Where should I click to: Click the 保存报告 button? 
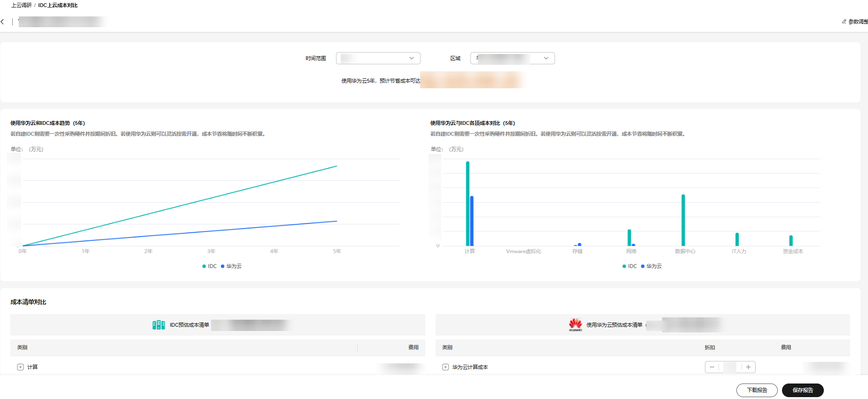pyautogui.click(x=803, y=390)
